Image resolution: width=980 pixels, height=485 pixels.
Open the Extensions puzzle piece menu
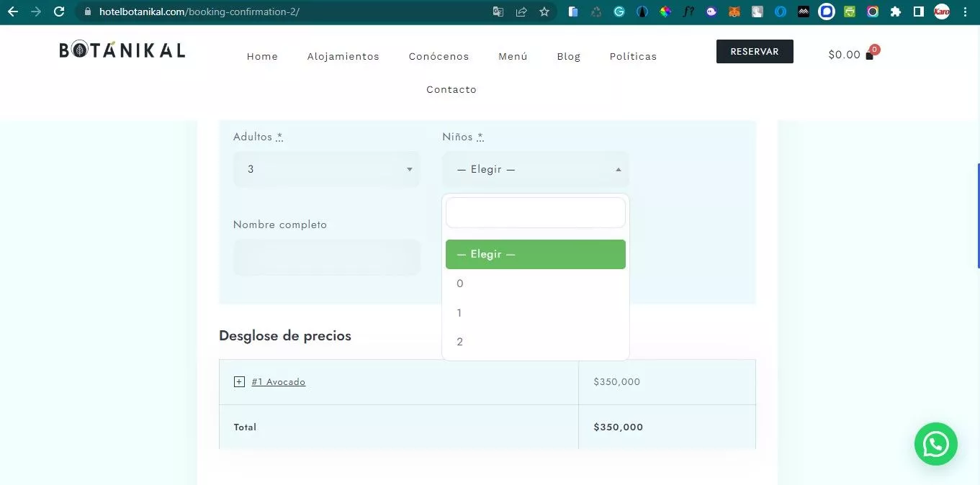pyautogui.click(x=896, y=12)
